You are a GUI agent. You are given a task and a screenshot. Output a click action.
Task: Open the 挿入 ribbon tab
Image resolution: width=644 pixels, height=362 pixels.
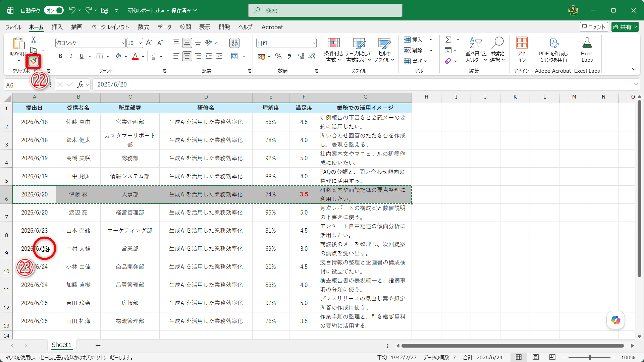click(57, 27)
